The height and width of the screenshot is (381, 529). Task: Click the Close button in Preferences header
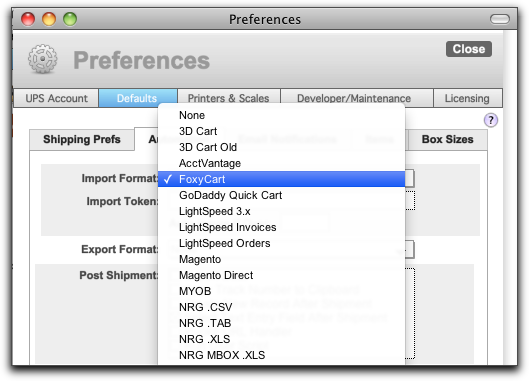469,49
